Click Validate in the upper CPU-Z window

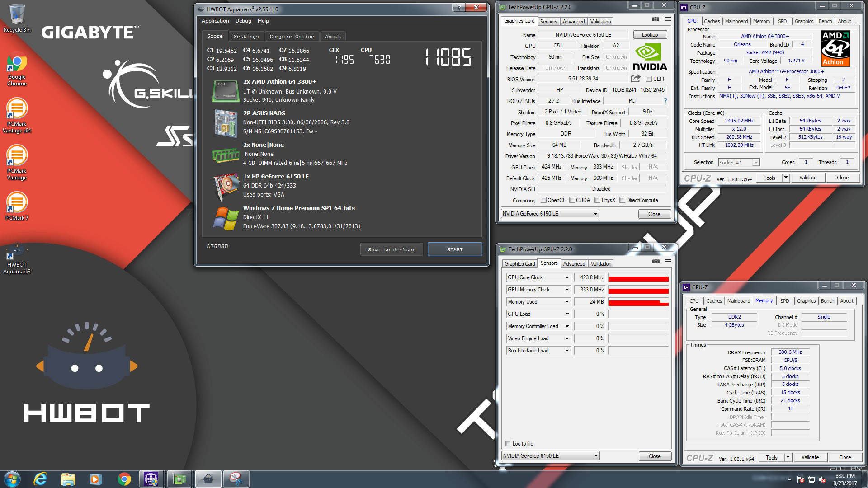point(808,178)
